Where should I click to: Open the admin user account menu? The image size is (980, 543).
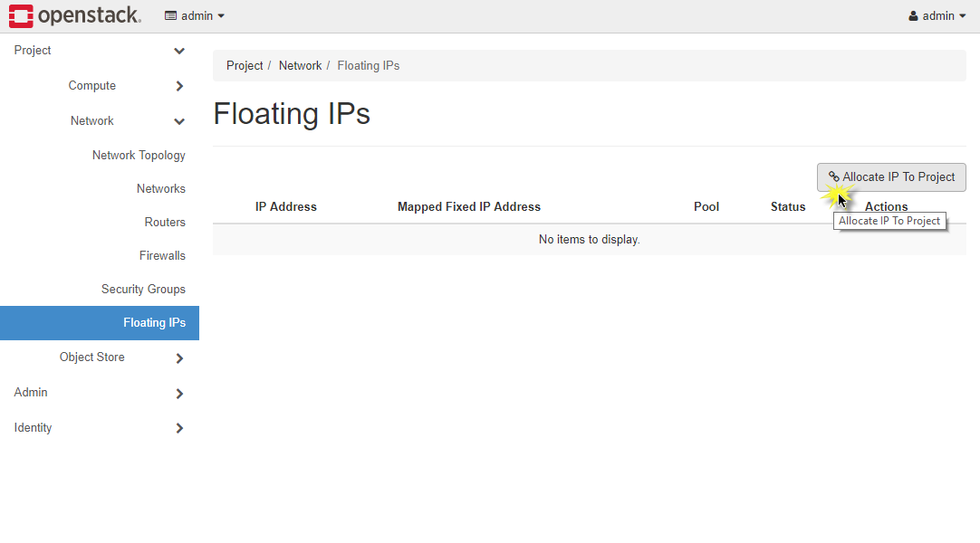(937, 15)
